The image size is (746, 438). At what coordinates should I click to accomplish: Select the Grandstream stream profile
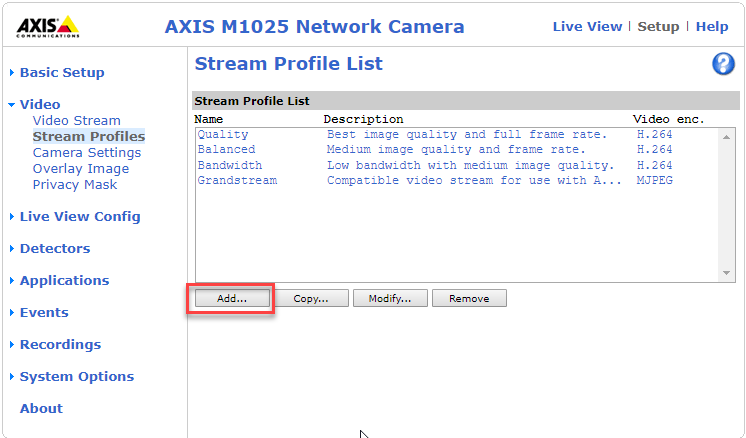click(237, 181)
